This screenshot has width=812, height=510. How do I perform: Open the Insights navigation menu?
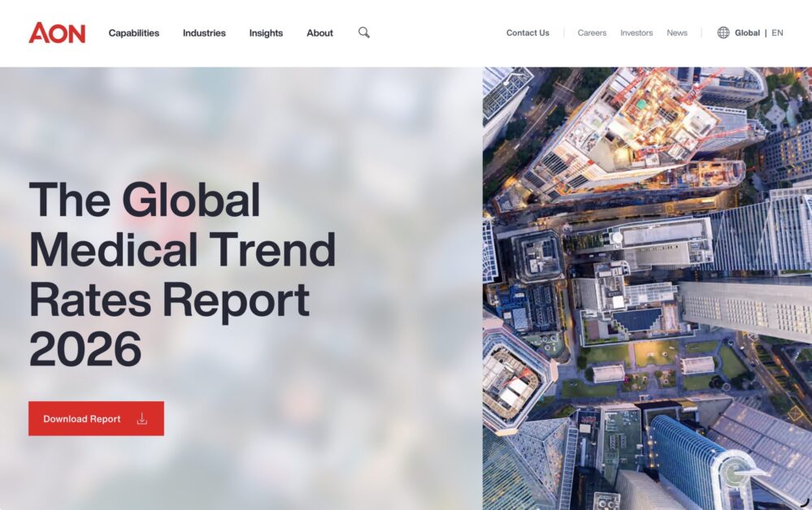point(266,33)
